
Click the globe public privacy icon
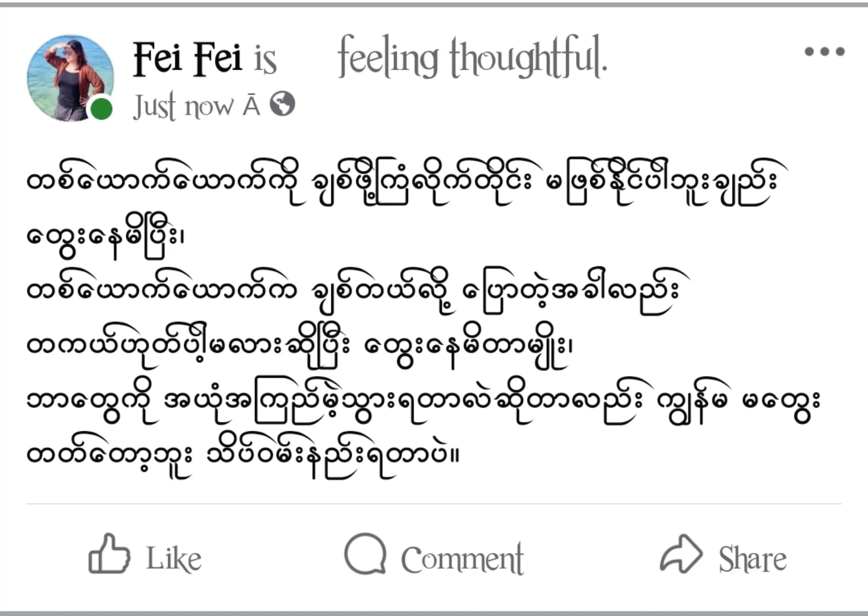coord(283,104)
